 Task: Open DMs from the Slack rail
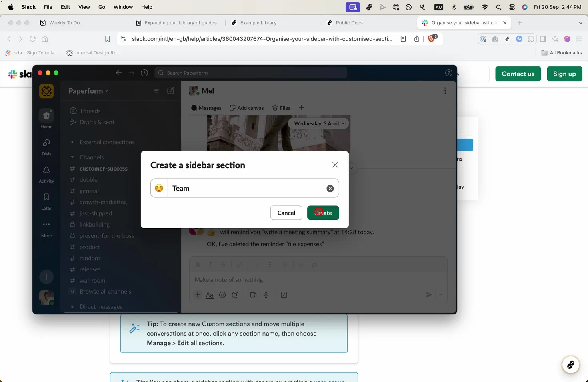[46, 144]
